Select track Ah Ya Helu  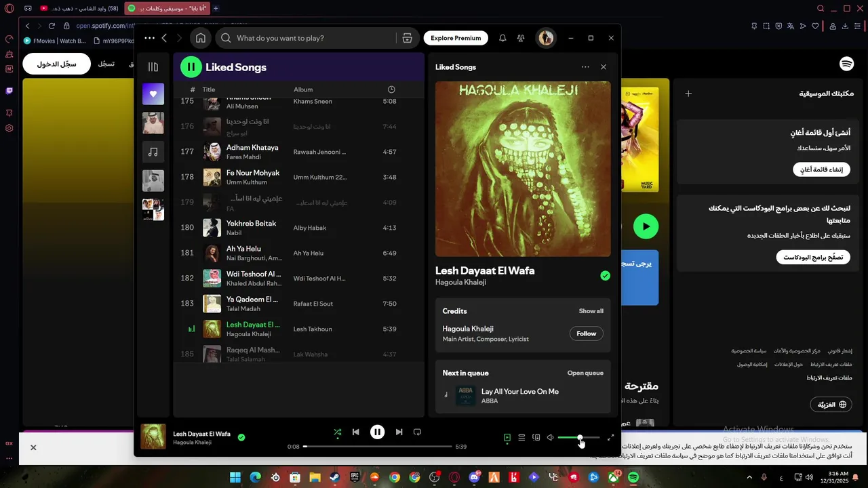coord(298,253)
